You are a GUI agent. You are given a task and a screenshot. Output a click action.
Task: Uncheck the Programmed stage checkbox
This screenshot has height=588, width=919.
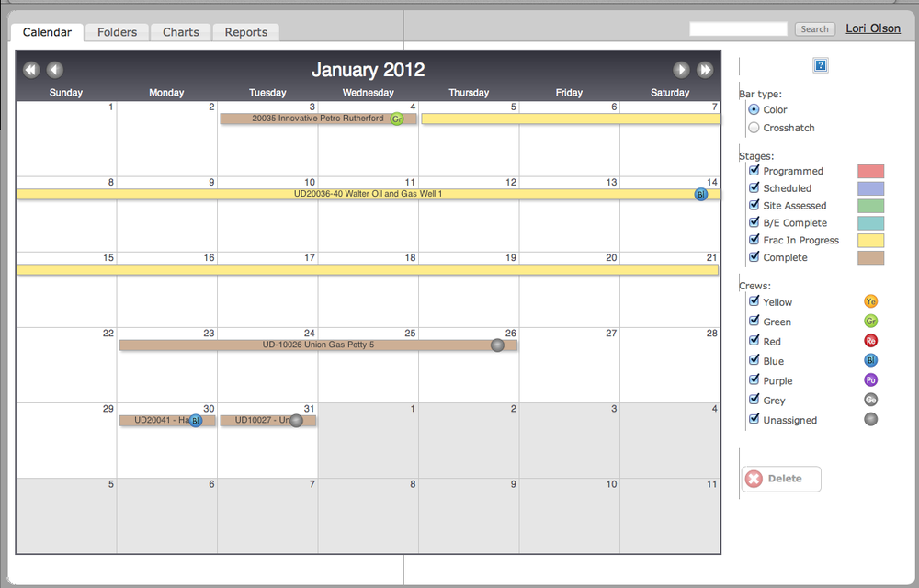(754, 171)
